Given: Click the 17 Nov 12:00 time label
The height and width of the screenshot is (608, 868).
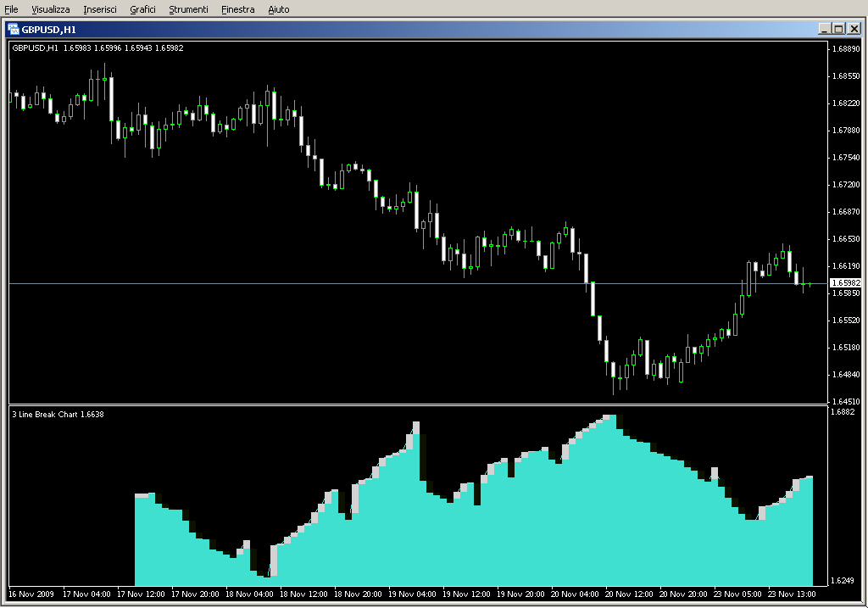Looking at the screenshot, I should pos(141,594).
